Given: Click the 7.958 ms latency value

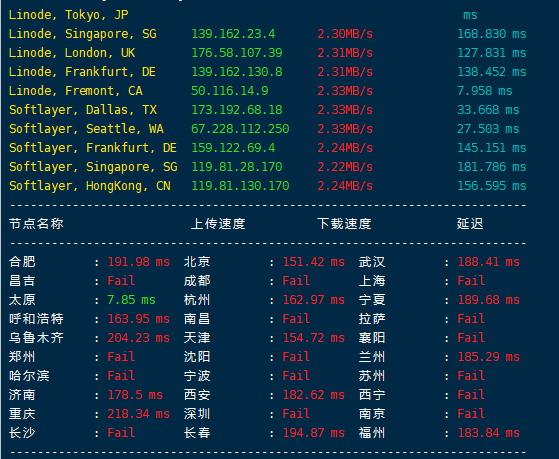Looking at the screenshot, I should (x=484, y=91).
